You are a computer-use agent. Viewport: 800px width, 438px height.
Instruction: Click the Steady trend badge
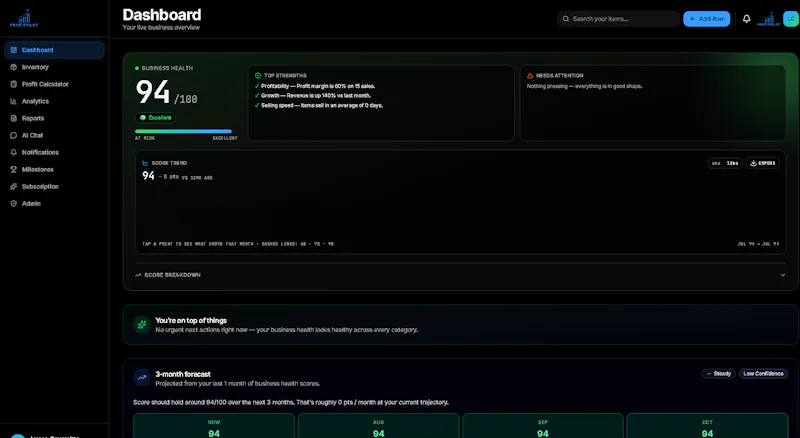718,374
